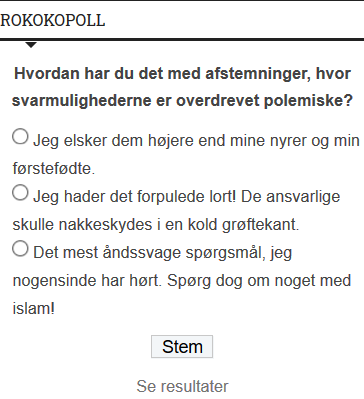Click the small black triangle under ROKOKOPOLL
364x399 pixels.
(31, 45)
